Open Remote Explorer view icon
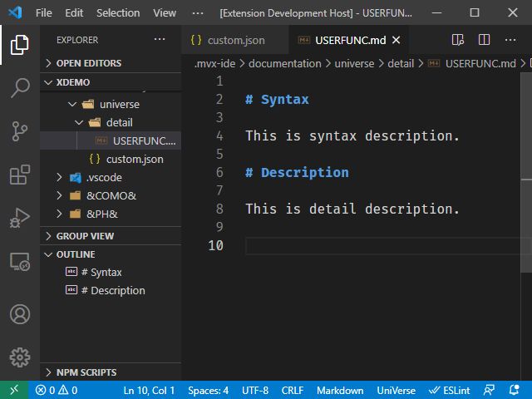 [x=20, y=262]
